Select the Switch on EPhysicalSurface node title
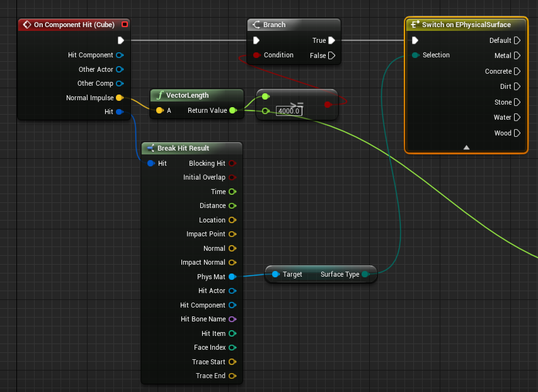This screenshot has height=392, width=538. 466,25
